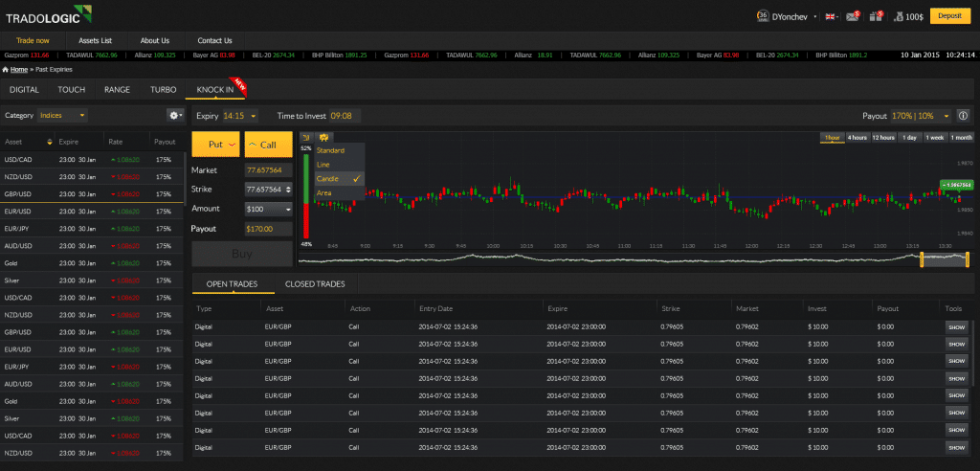The image size is (980, 471).
Task: Click the chart type candlestick icon
Action: [x=324, y=138]
